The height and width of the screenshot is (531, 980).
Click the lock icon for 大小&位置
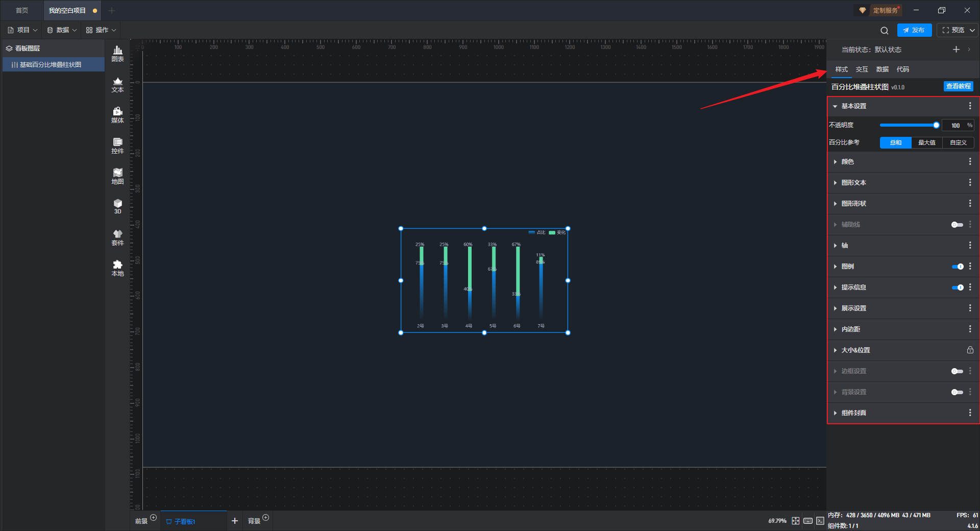[970, 350]
